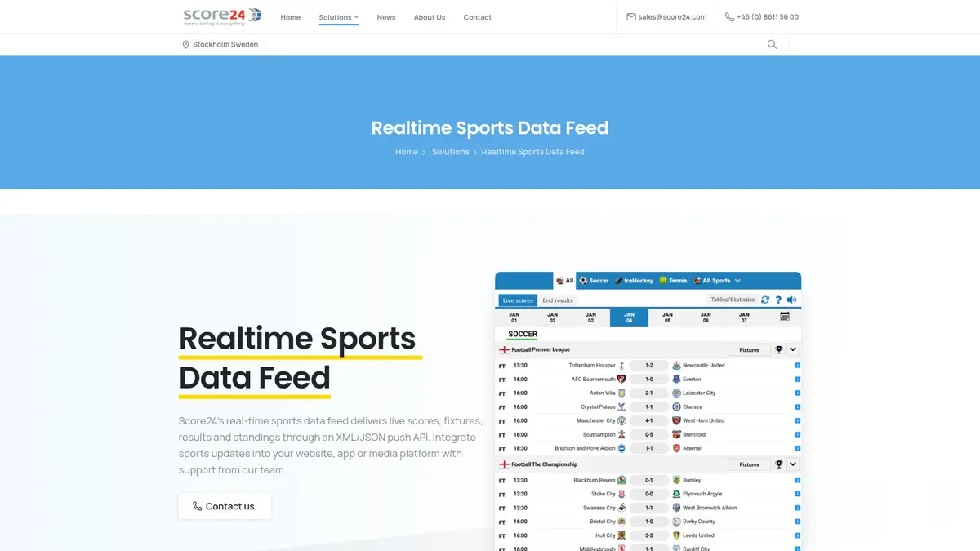Expand the Solutions dropdown menu
The width and height of the screenshot is (980, 551).
[339, 17]
